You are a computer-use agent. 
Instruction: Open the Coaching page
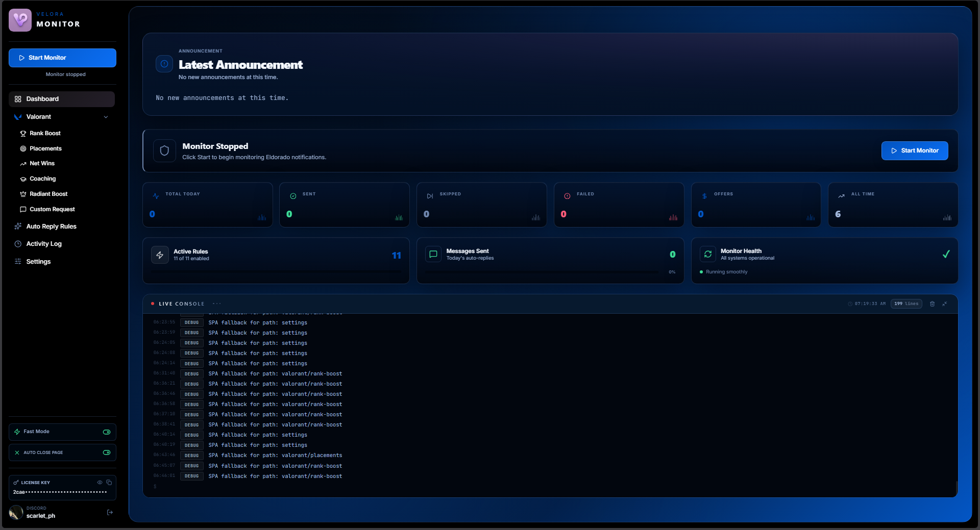(42, 179)
